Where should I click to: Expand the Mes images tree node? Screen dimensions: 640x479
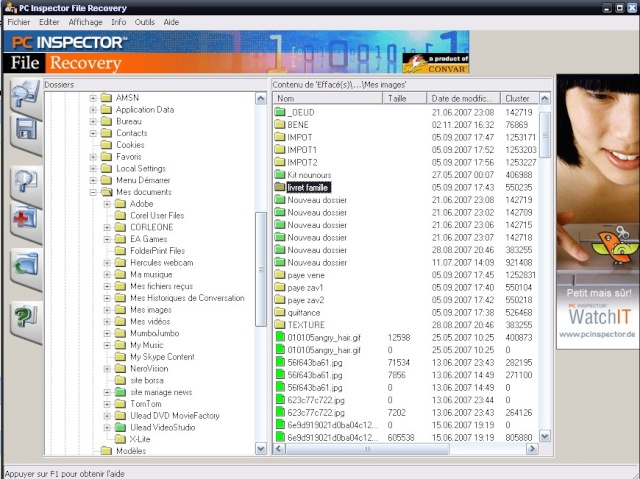click(x=107, y=310)
